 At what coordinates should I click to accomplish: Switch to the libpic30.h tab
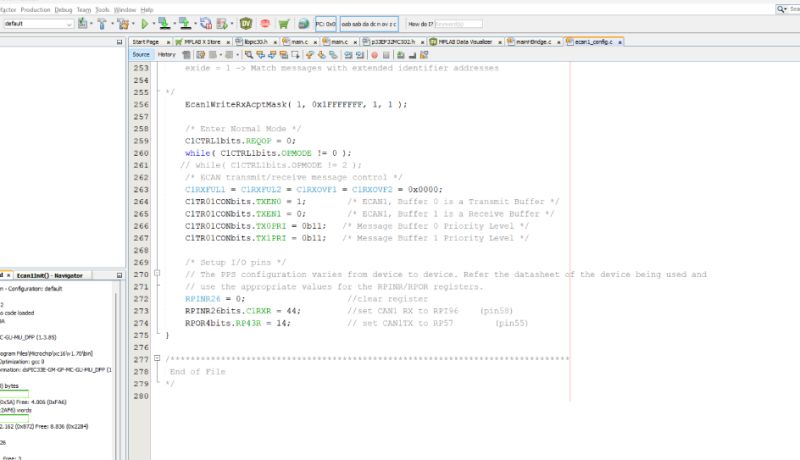coord(255,42)
